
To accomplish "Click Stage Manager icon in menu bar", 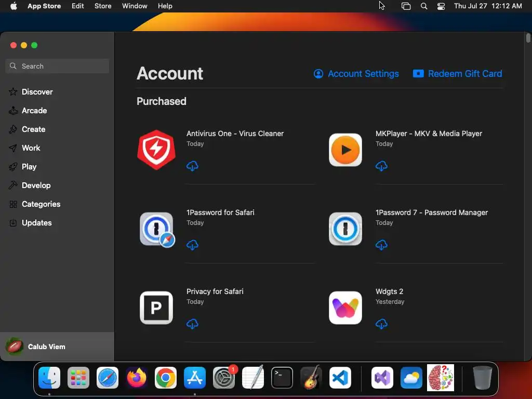I will [406, 6].
